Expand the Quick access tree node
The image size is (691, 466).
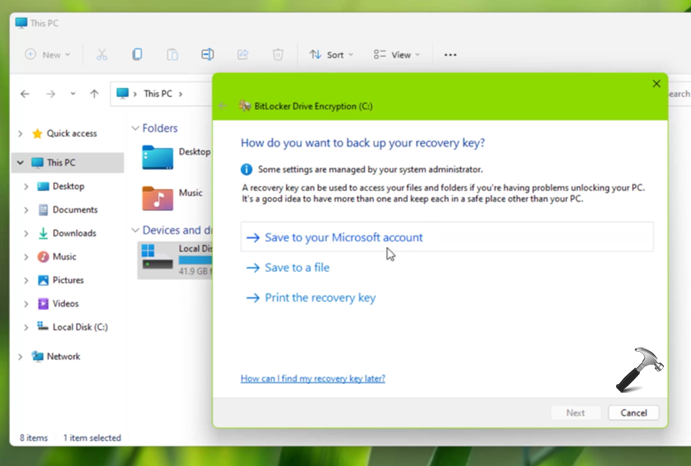[20, 134]
